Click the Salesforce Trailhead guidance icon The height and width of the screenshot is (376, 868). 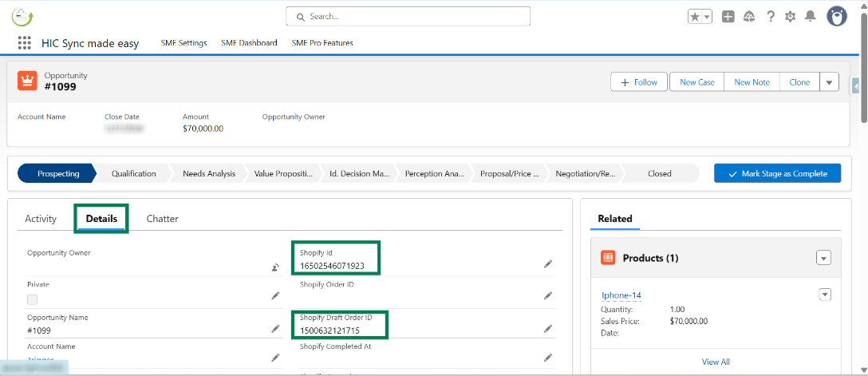tap(749, 17)
